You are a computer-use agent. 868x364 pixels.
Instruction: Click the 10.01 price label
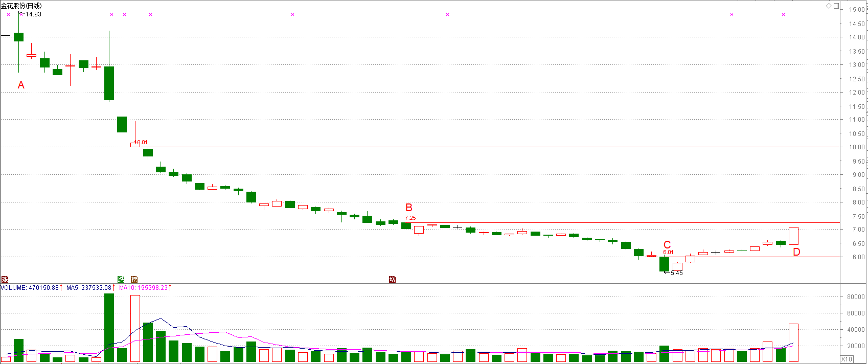pos(141,143)
